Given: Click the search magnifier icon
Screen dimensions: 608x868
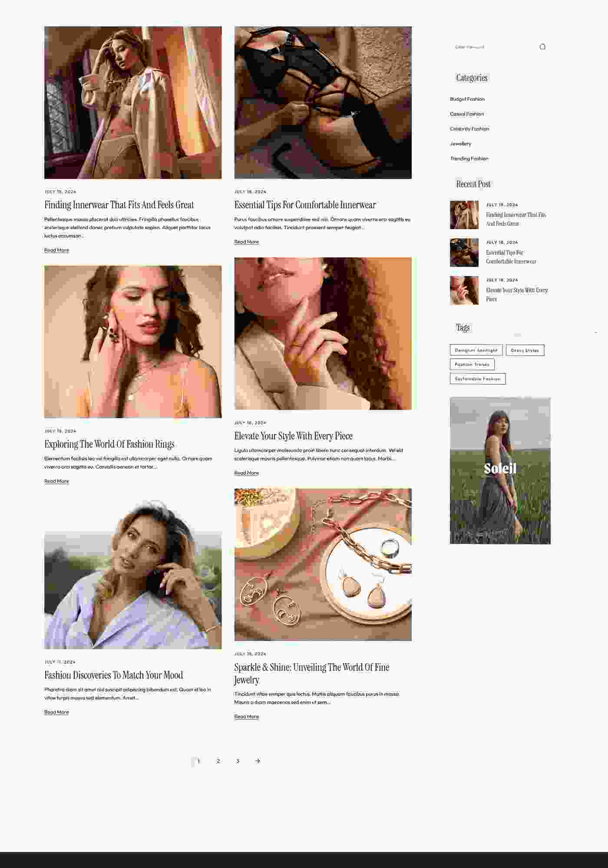Looking at the screenshot, I should click(542, 47).
